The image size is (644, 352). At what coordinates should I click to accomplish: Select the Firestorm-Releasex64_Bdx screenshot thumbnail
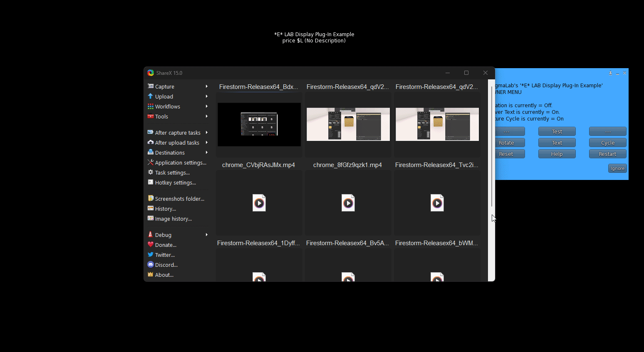point(259,124)
